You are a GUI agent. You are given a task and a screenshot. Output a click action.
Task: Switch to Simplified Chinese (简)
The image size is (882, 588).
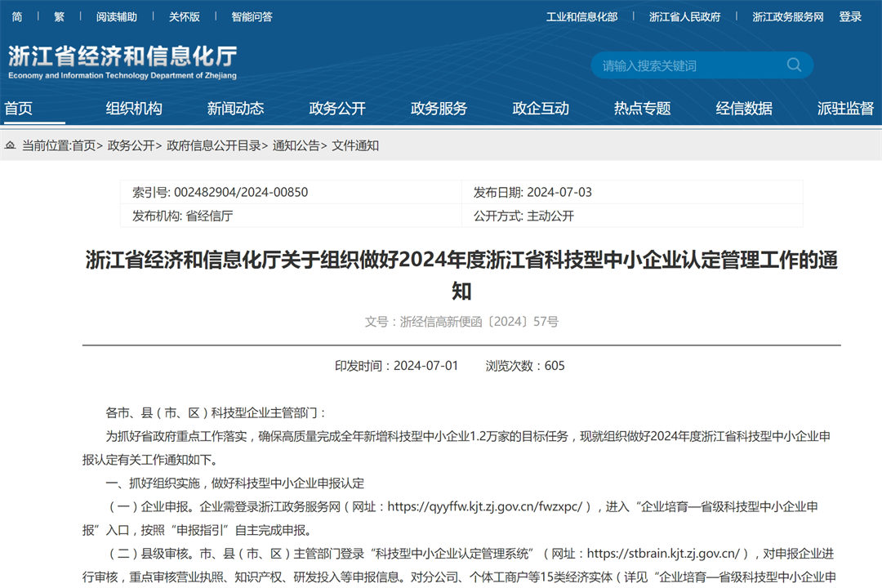point(17,16)
